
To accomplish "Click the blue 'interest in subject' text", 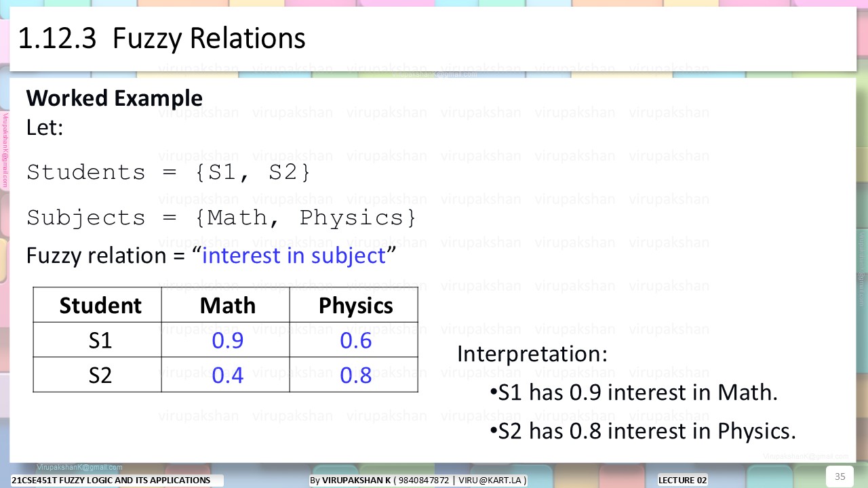I will [294, 256].
